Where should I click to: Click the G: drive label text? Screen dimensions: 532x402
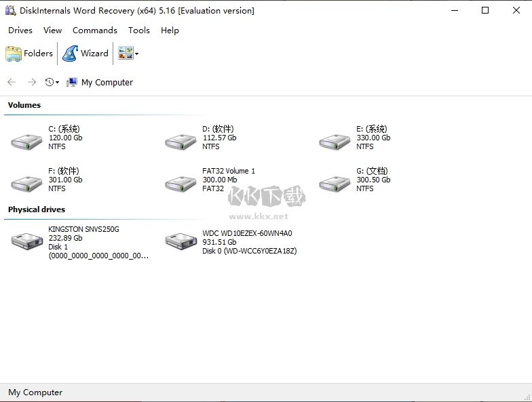point(372,171)
